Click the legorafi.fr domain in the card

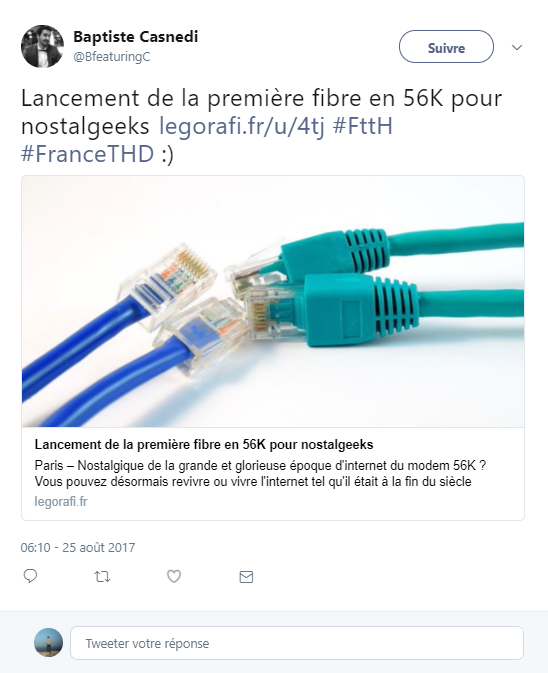[61, 501]
